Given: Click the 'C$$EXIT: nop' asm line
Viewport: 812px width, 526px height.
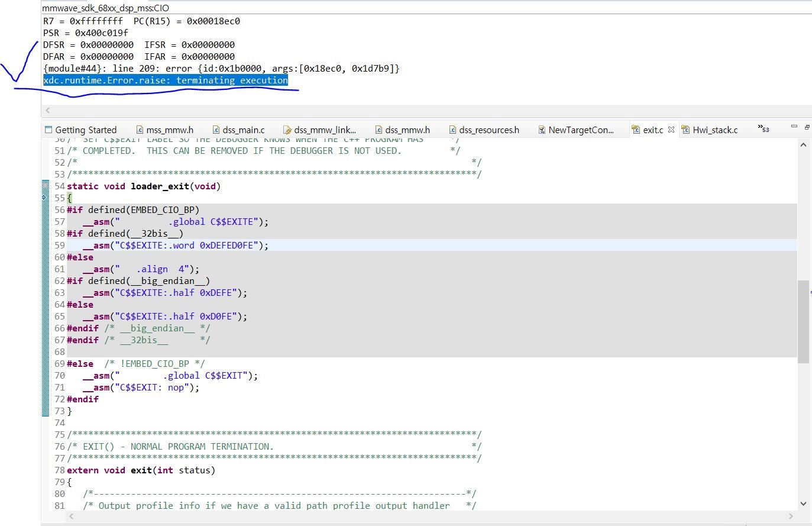Looking at the screenshot, I should pyautogui.click(x=141, y=387).
